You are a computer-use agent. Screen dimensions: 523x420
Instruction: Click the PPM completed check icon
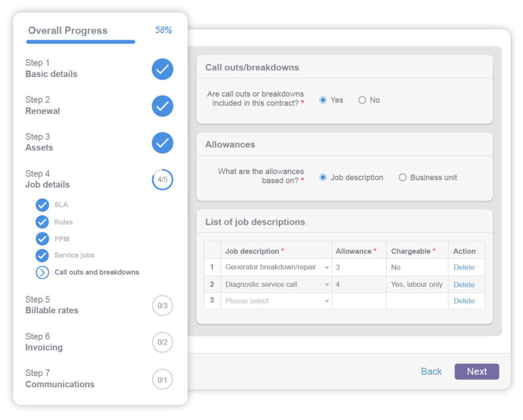[x=42, y=239]
